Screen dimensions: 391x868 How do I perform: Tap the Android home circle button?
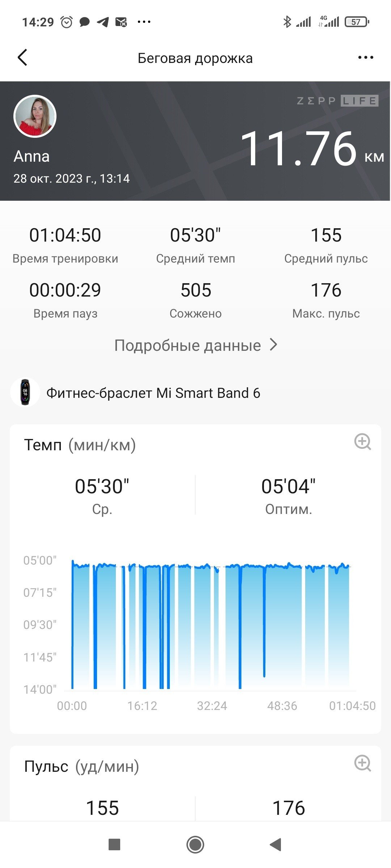tap(195, 845)
